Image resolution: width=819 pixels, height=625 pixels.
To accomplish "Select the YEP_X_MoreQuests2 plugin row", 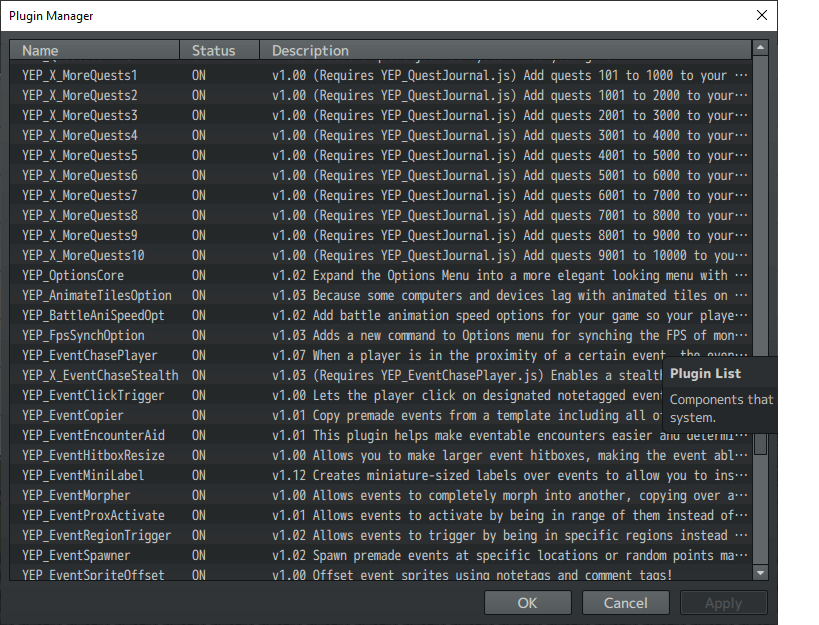I will 381,95.
